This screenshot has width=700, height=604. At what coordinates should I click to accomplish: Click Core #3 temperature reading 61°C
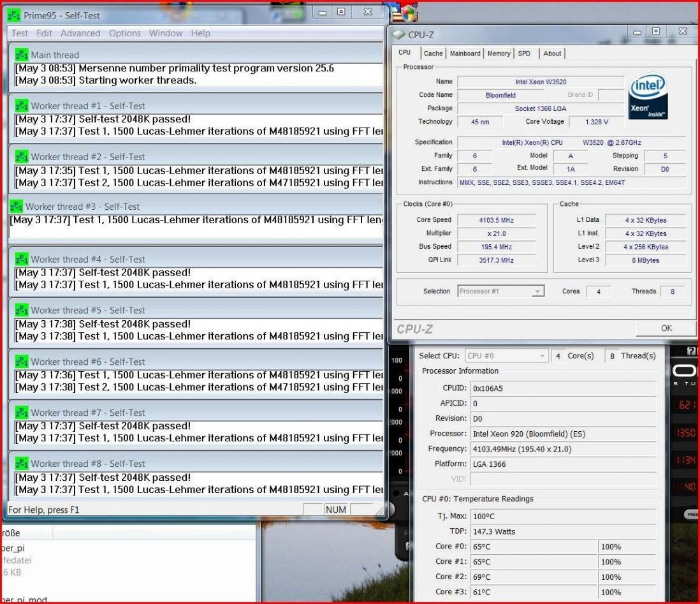(x=534, y=592)
